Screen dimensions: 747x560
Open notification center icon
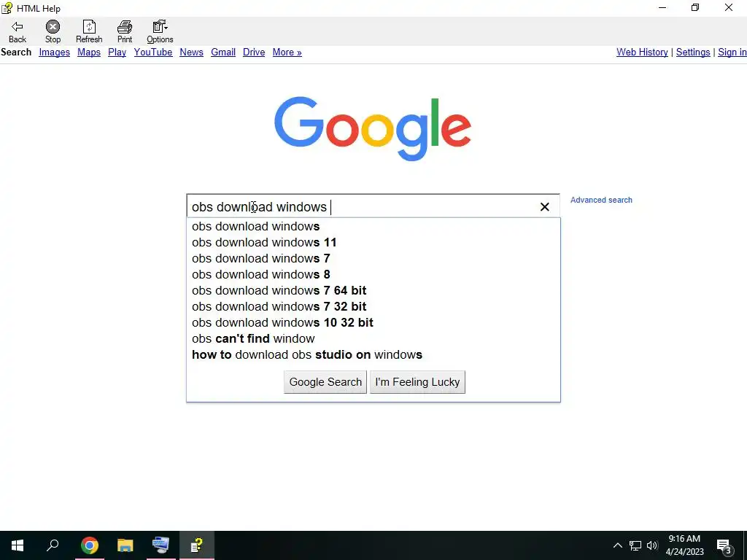(x=724, y=546)
